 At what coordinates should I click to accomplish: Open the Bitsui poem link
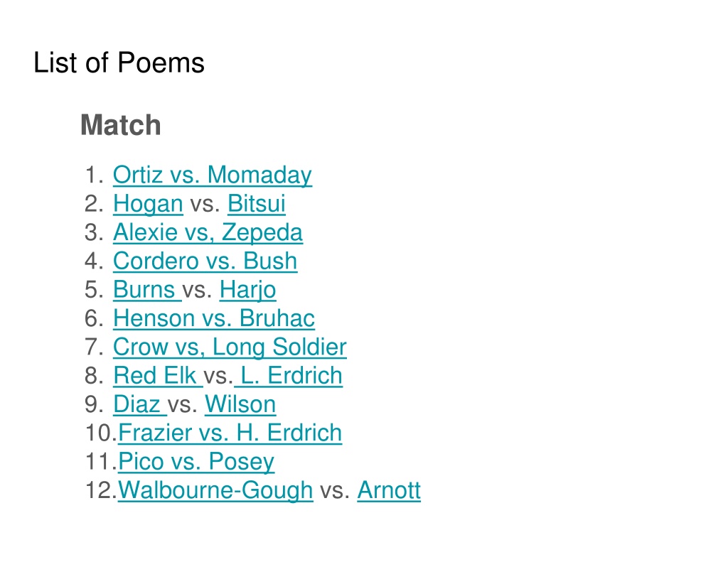pos(256,204)
